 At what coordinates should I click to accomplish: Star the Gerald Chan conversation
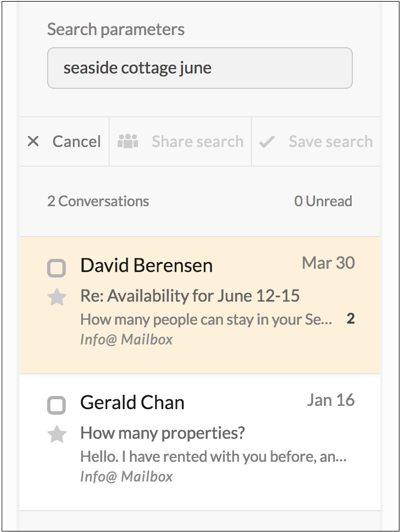(56, 434)
